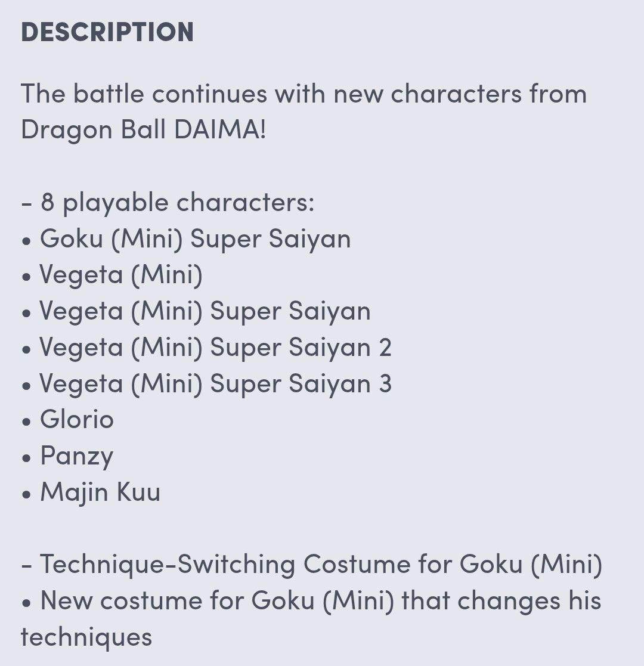Click the word 'techniques' at the bottom

[x=86, y=637]
